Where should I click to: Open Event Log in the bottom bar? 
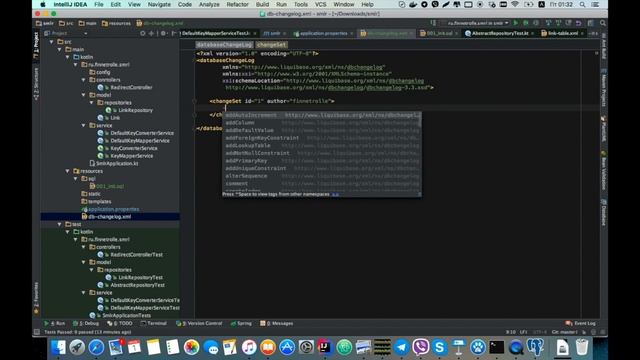pos(581,323)
